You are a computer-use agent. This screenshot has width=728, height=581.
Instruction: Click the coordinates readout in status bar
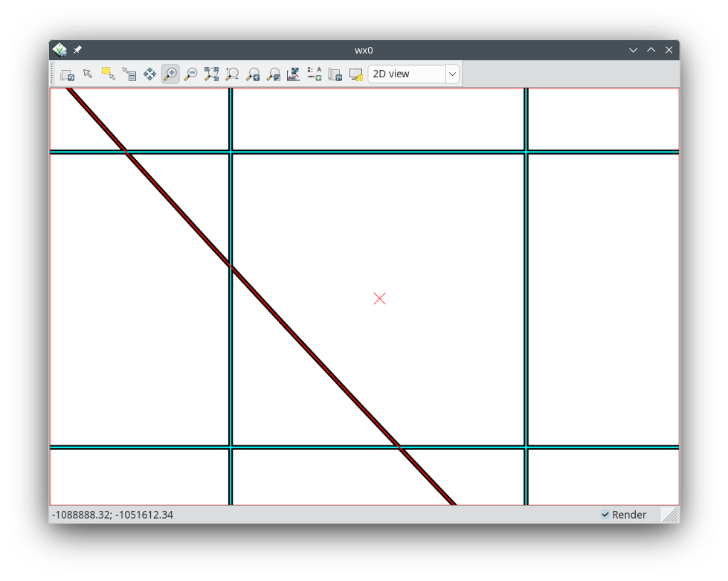tap(112, 515)
